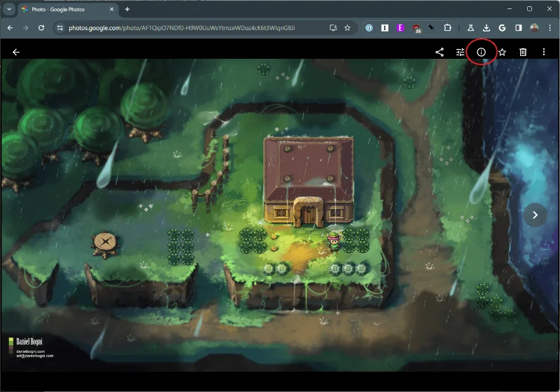Select the Photo - Google Photos tab
The height and width of the screenshot is (392, 560).
63,9
